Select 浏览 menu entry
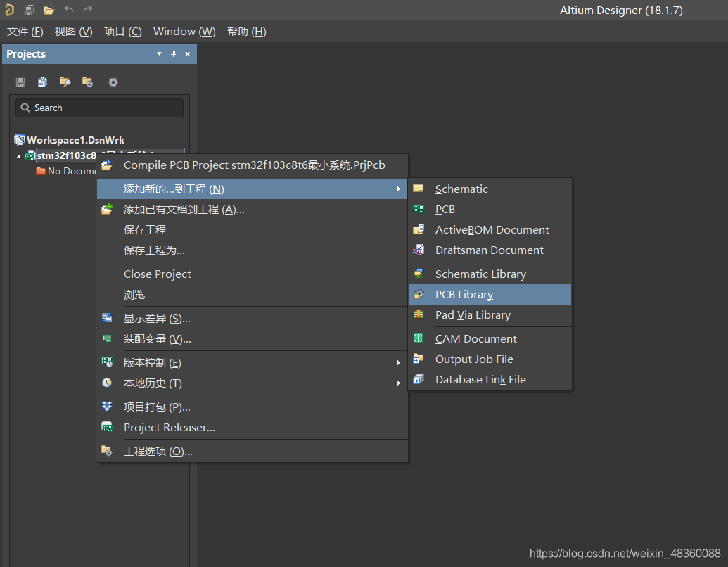728x567 pixels. (252, 295)
